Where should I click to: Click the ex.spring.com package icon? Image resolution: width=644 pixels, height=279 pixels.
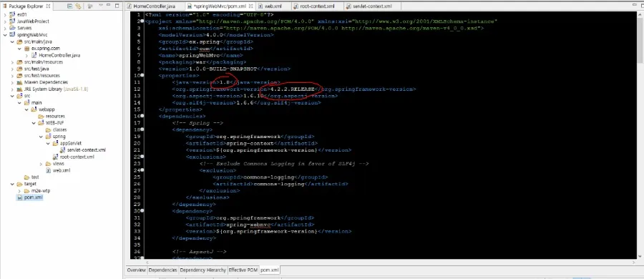pyautogui.click(x=27, y=49)
